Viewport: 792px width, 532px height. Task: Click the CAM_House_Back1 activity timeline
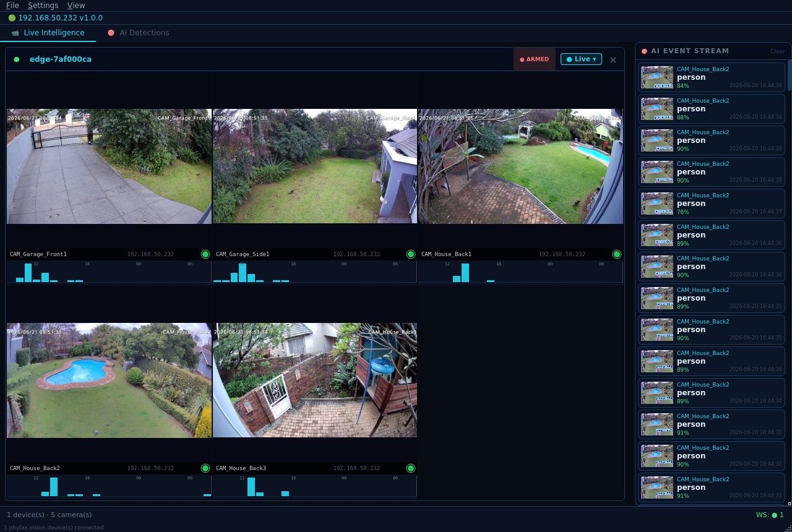[520, 272]
